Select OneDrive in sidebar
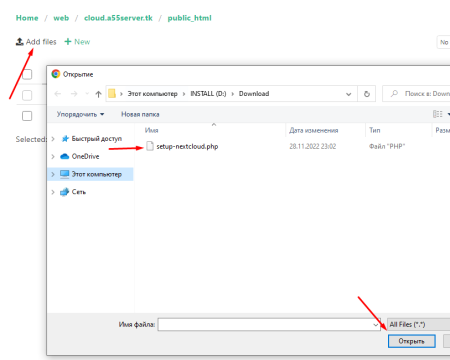Image resolution: width=450 pixels, height=360 pixels. [85, 156]
